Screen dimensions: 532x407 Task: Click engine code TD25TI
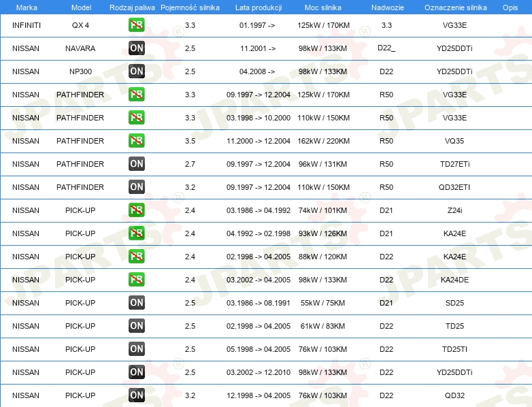pyautogui.click(x=454, y=349)
